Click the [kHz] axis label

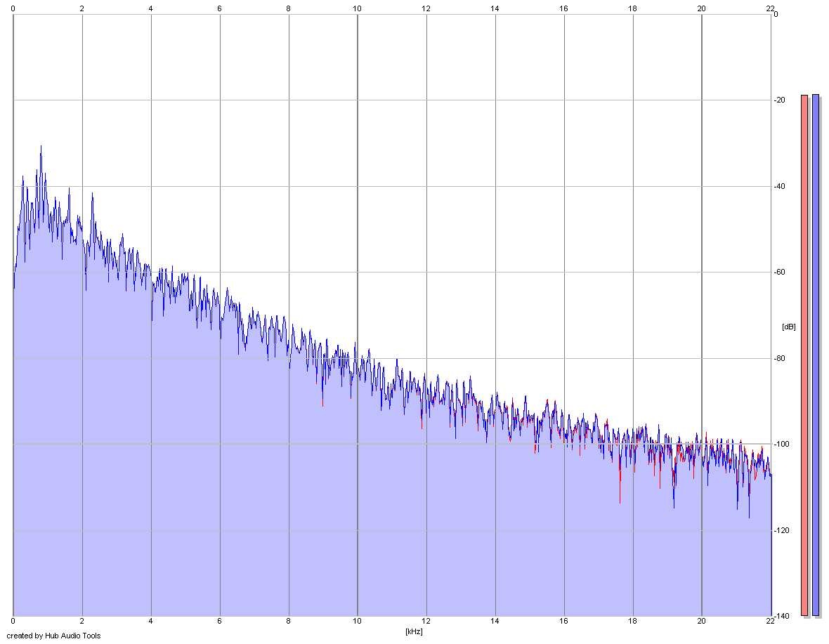414,631
